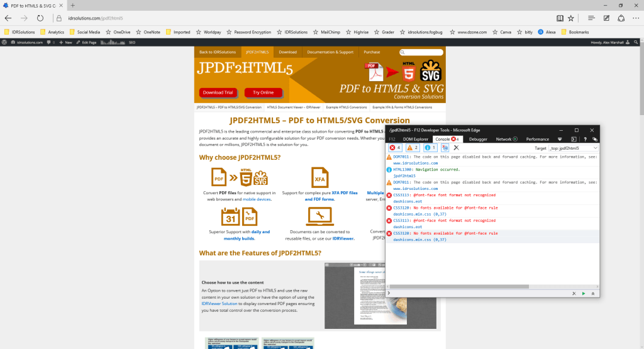Open the Target frame dropdown
The width and height of the screenshot is (644, 349).
point(573,148)
